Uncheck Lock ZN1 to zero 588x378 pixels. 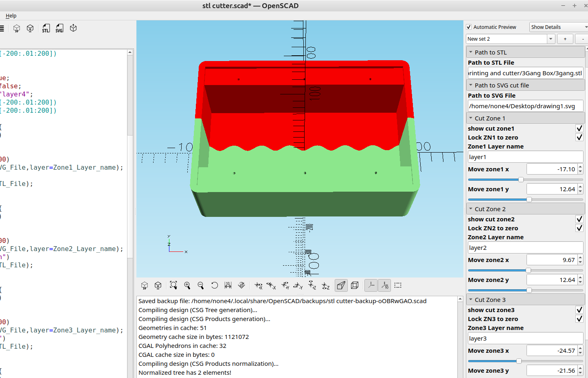[x=579, y=138]
